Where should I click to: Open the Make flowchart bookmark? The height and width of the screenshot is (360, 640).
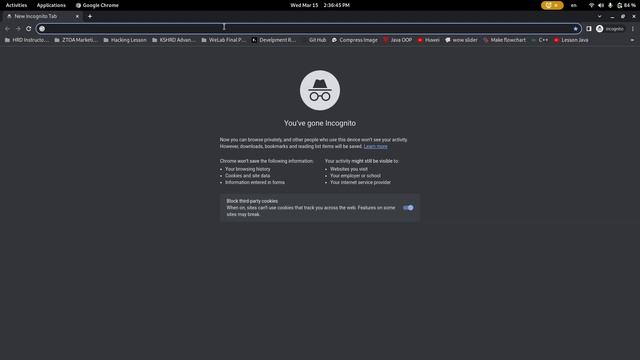click(x=504, y=40)
